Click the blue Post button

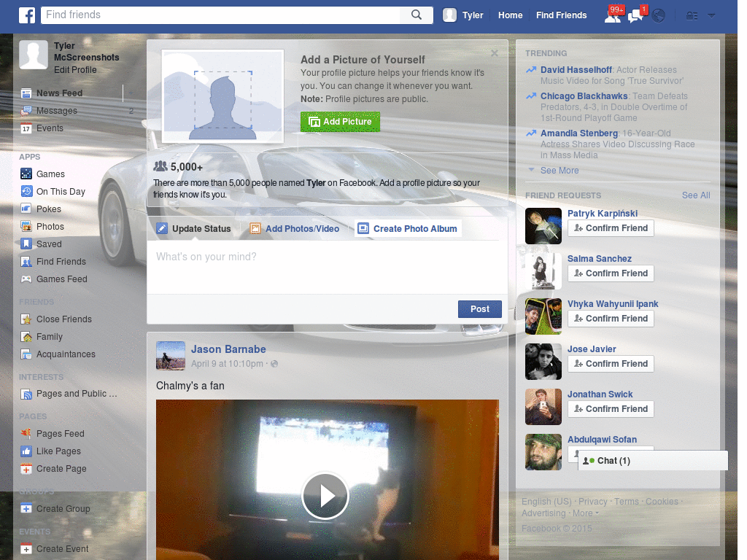[x=480, y=309]
